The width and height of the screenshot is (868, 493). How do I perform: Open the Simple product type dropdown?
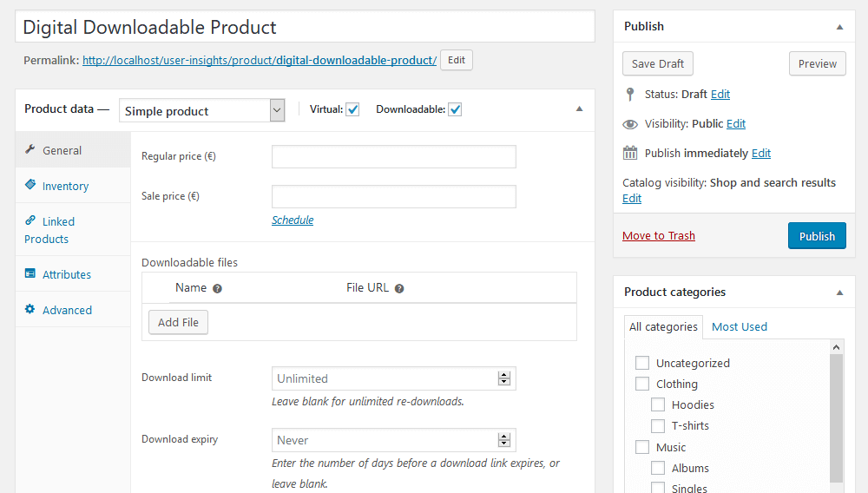[x=202, y=110]
